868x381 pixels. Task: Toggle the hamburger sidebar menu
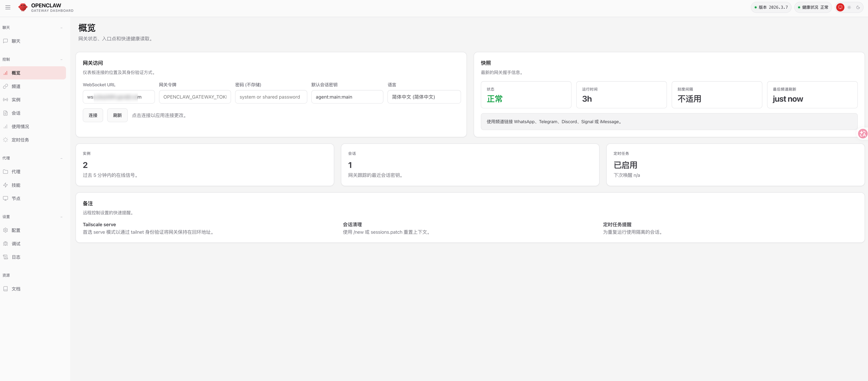[x=8, y=7]
